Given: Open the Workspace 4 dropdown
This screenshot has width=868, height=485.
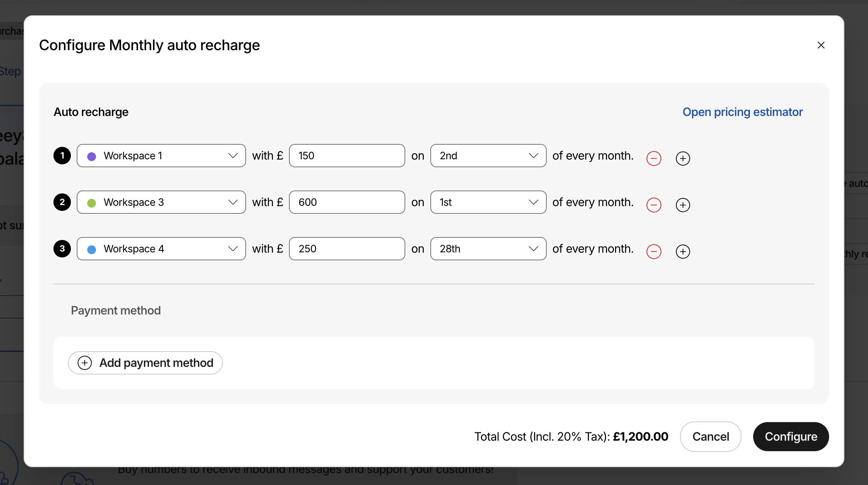Looking at the screenshot, I should coord(161,249).
